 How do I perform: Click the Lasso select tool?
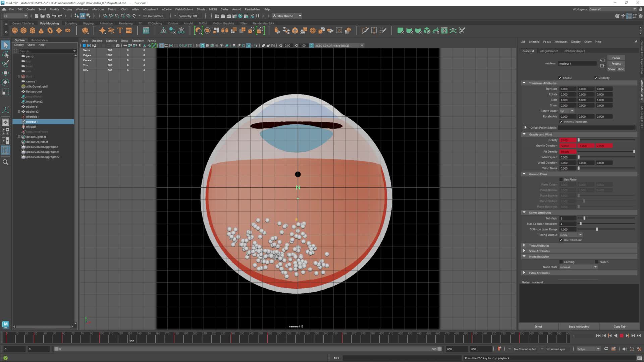5,54
